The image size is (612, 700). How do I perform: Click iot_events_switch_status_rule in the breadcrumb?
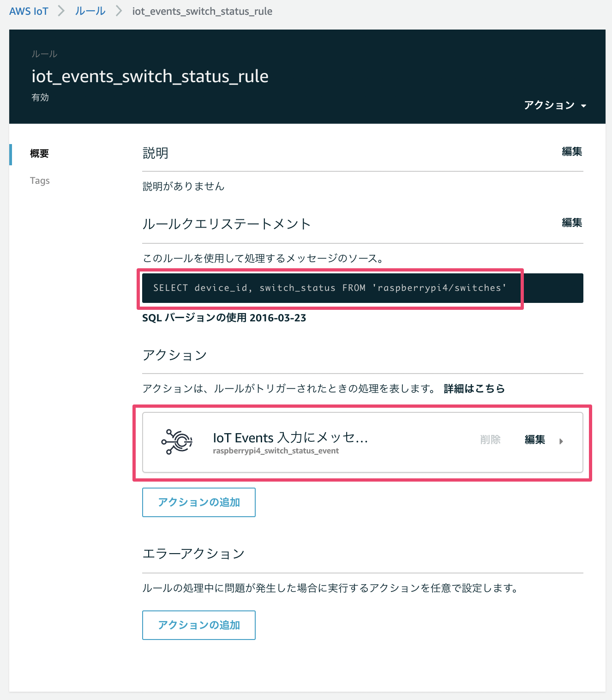pyautogui.click(x=202, y=11)
